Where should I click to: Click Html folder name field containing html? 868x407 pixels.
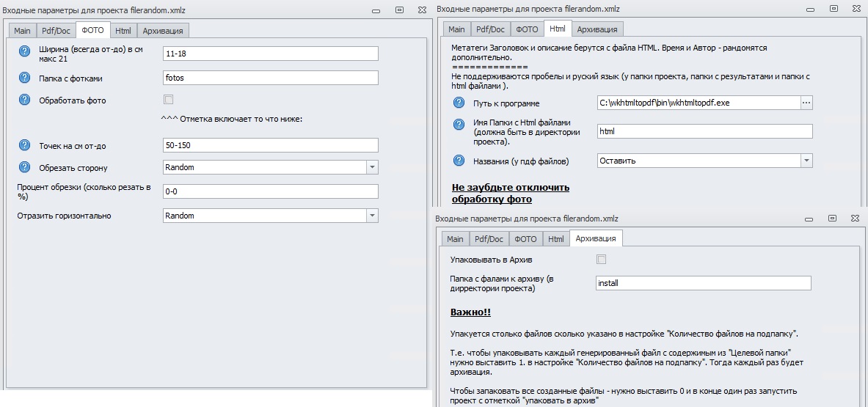[704, 131]
